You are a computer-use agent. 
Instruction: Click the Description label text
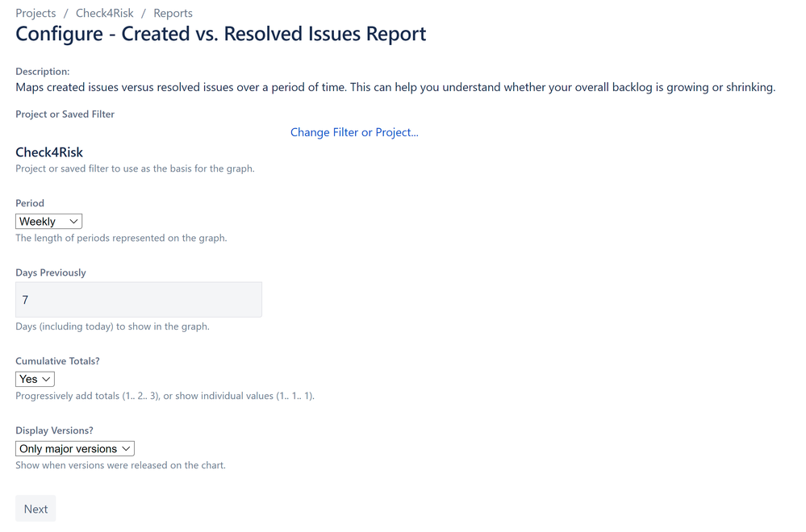(42, 72)
